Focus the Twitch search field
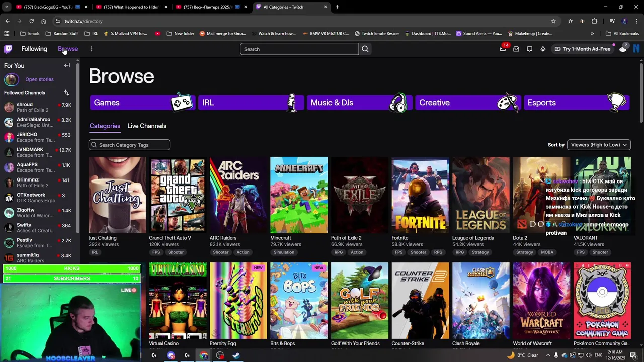Image resolution: width=644 pixels, height=362 pixels. tap(299, 49)
